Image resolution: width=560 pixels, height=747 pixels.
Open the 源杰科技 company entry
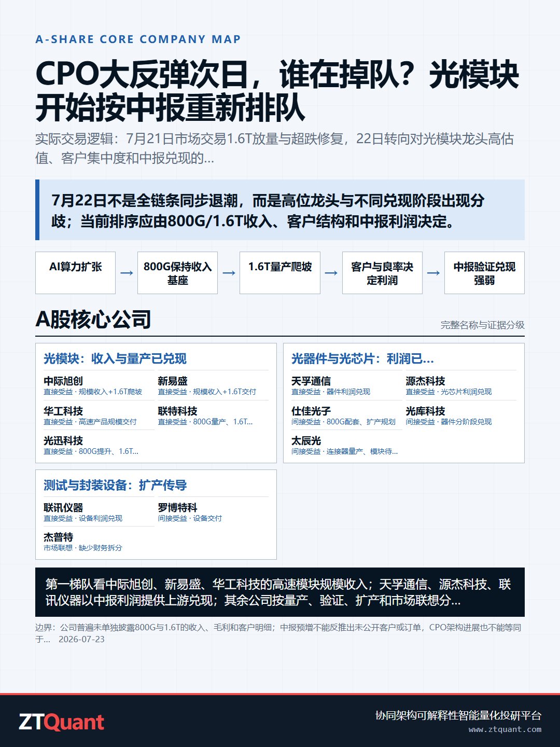pyautogui.click(x=461, y=385)
